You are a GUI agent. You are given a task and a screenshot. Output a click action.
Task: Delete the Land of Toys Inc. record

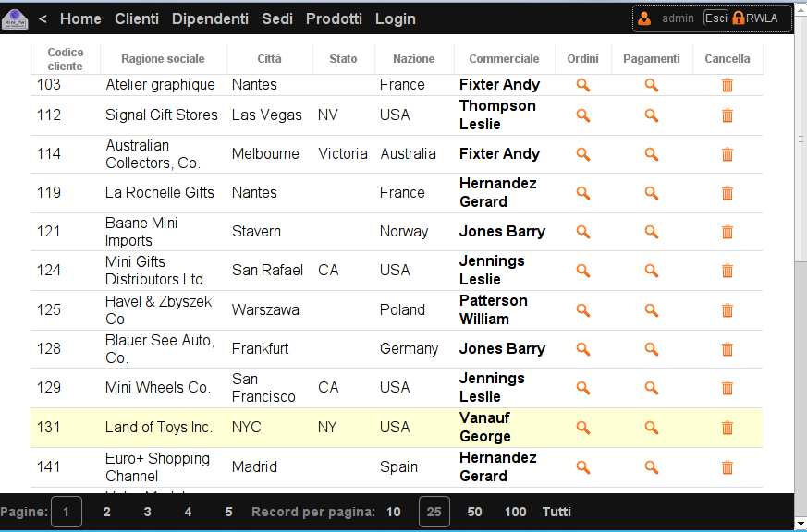[728, 428]
